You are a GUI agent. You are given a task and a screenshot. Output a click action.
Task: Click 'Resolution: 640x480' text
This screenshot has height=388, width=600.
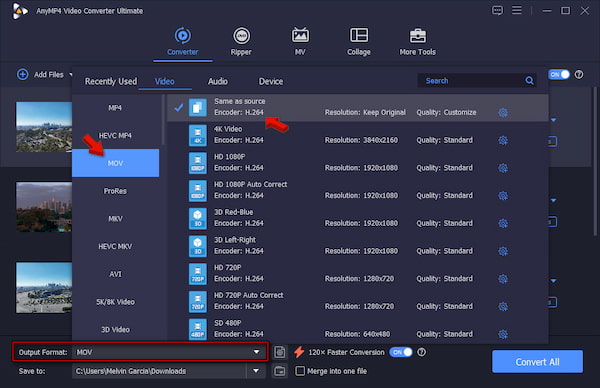[x=357, y=334]
